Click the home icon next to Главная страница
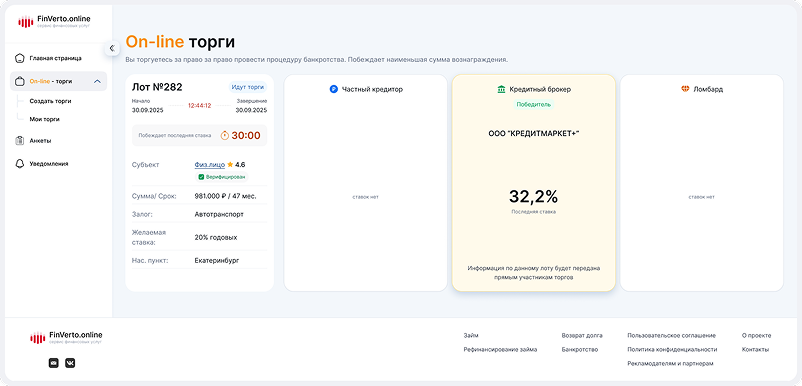 click(x=19, y=58)
